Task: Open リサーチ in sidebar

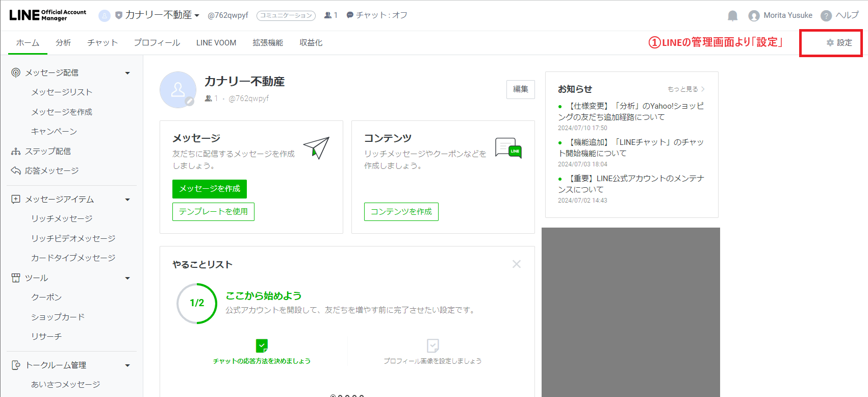Action: pyautogui.click(x=46, y=336)
